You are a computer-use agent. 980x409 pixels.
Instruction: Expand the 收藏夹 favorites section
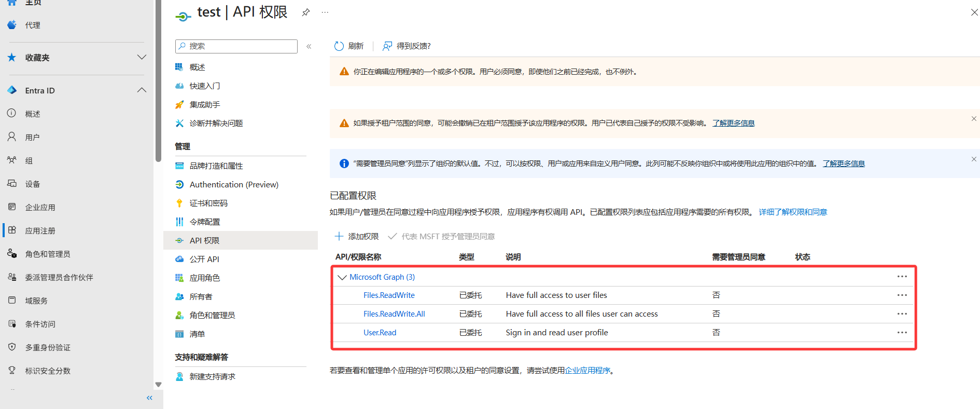click(142, 57)
